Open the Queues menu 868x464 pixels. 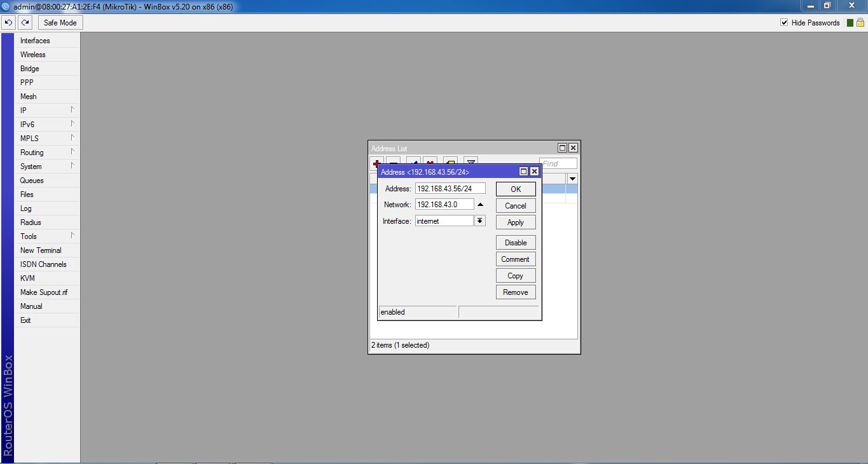tap(48, 181)
